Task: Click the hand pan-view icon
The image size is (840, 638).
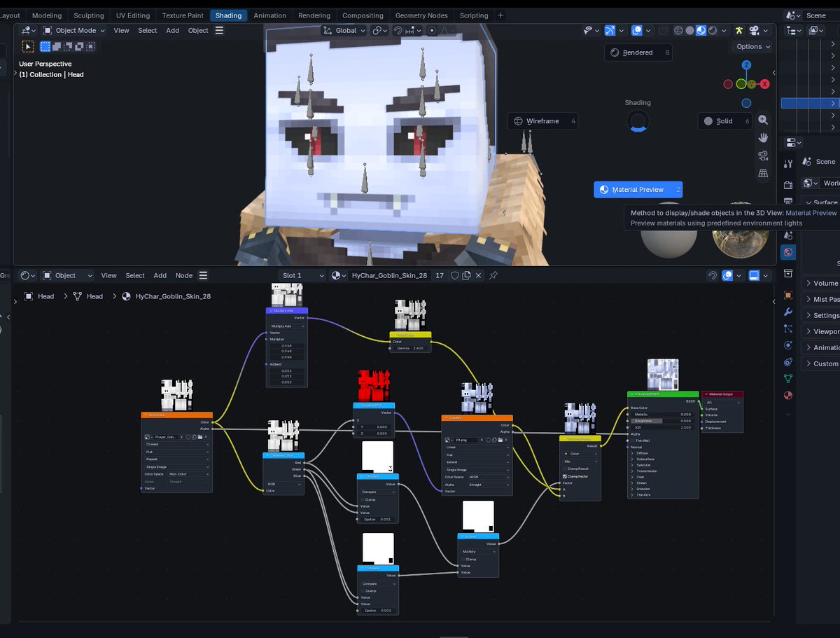Action: coord(764,137)
